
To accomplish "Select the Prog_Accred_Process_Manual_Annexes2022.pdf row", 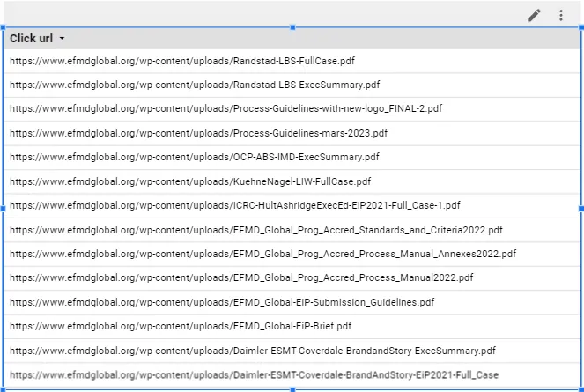I will click(x=292, y=254).
